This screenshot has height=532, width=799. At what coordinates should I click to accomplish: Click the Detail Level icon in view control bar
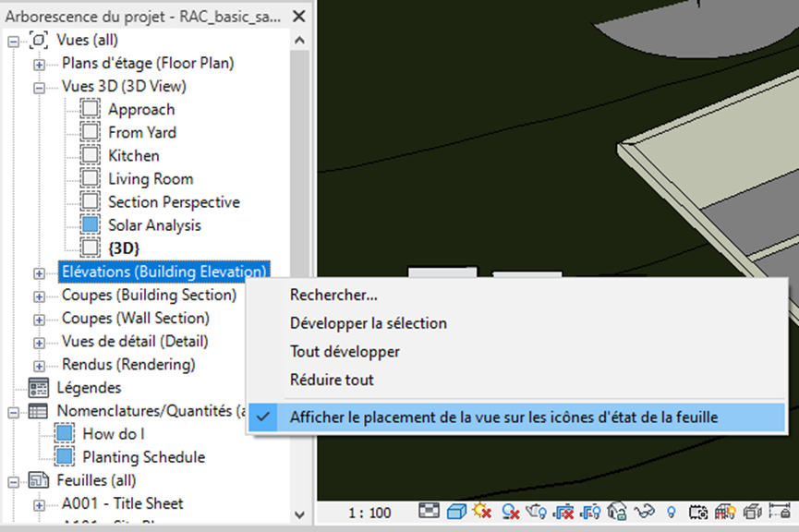point(429,511)
